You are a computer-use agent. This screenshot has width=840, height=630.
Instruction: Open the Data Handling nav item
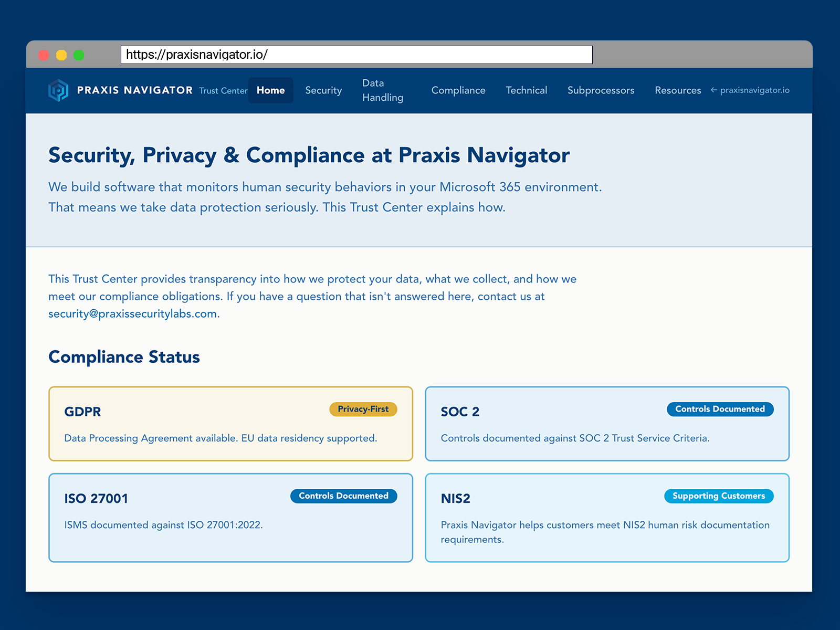[383, 90]
